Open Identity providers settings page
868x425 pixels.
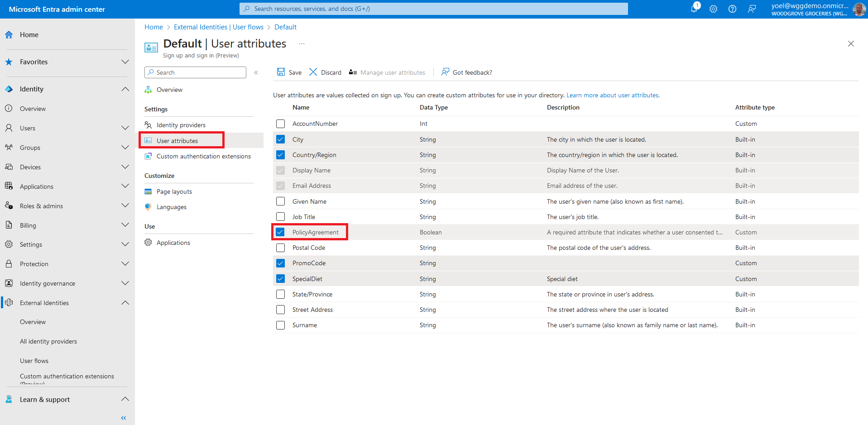coord(181,125)
